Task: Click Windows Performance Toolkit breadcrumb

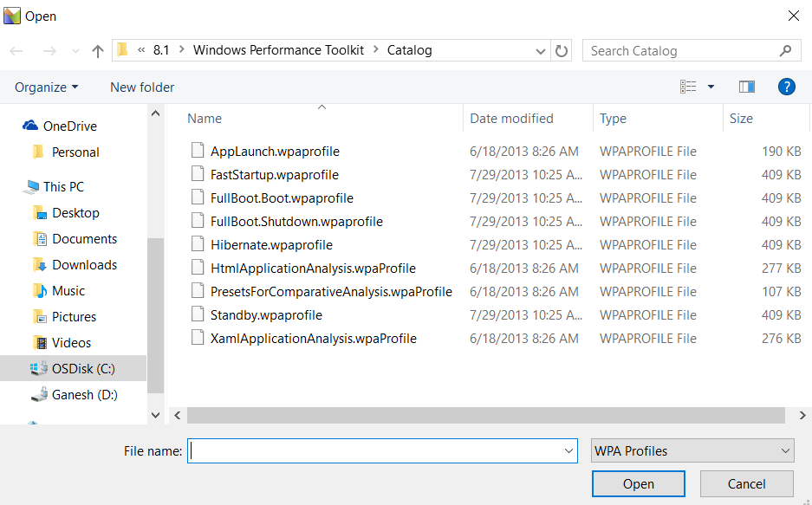Action: (x=278, y=50)
